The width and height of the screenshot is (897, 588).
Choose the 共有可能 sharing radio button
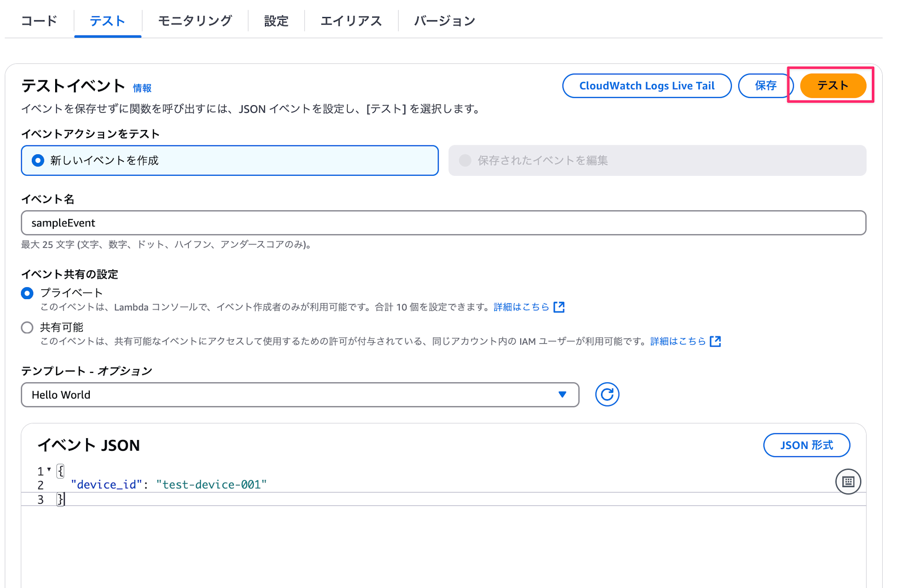click(27, 327)
